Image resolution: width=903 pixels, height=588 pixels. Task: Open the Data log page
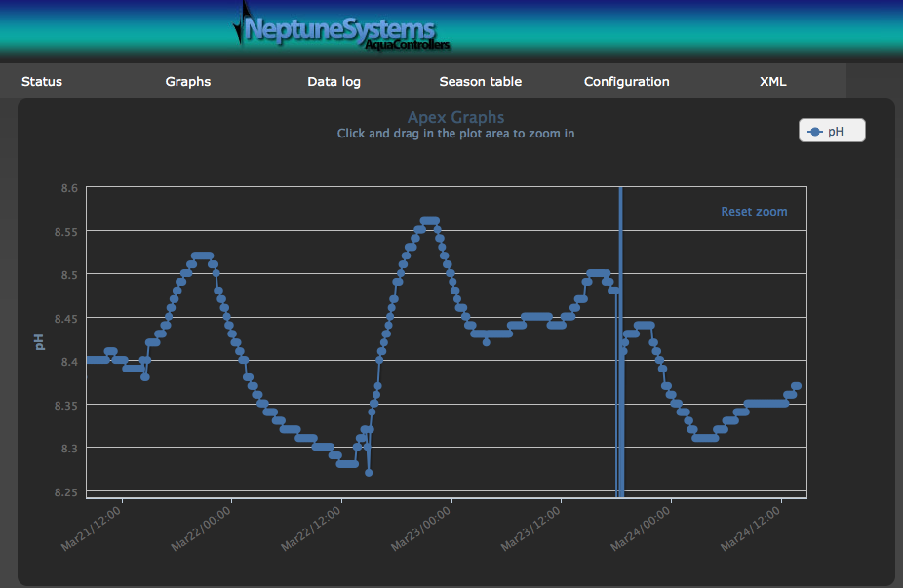pos(334,82)
